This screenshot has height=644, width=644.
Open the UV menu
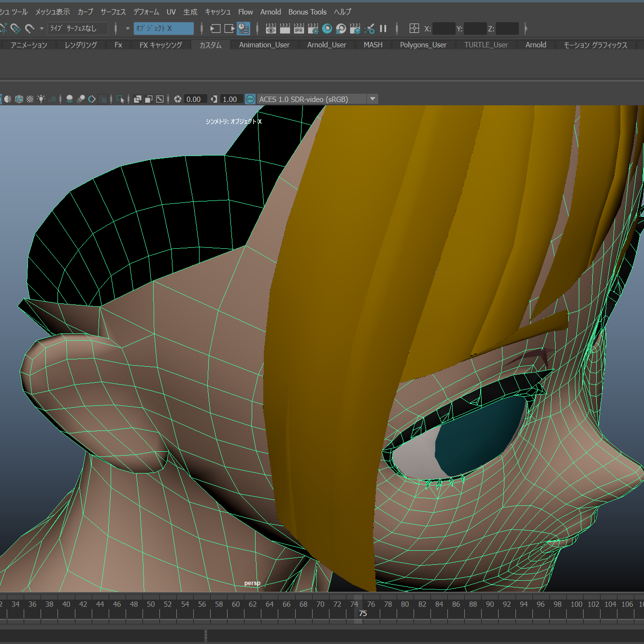171,12
